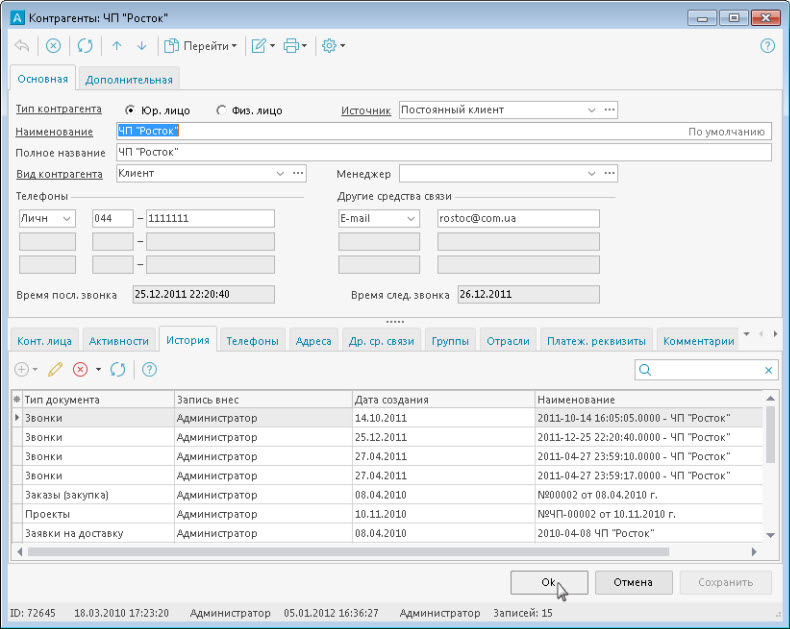
Task: Select the Физ. лицо radio button
Action: point(221,111)
